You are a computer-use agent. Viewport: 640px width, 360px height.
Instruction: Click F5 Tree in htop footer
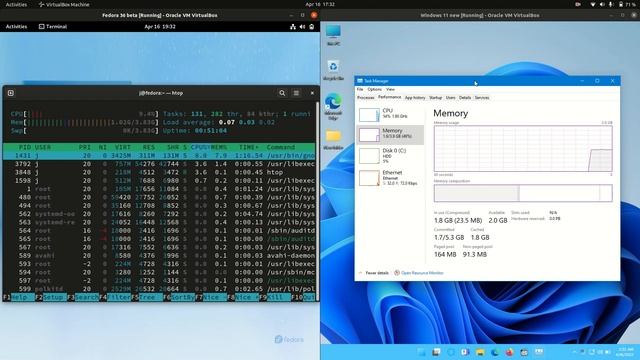point(147,297)
